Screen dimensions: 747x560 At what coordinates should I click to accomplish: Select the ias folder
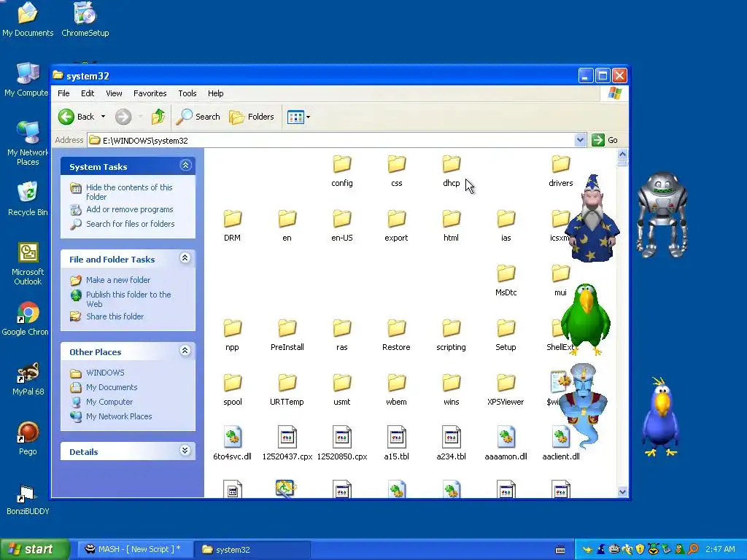[x=506, y=225]
